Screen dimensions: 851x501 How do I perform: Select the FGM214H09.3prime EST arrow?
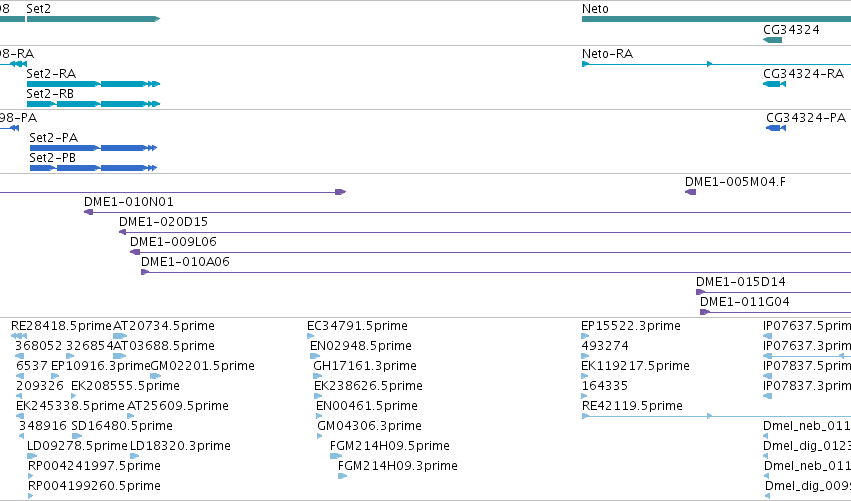(342, 476)
